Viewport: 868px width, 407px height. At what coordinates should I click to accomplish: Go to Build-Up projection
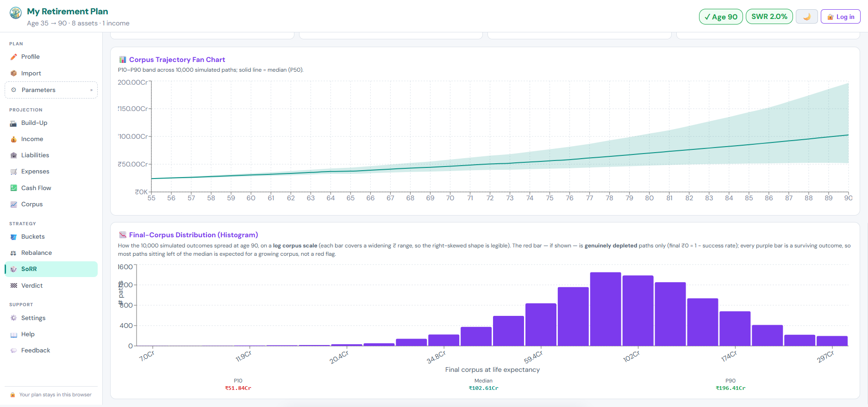coord(51,123)
